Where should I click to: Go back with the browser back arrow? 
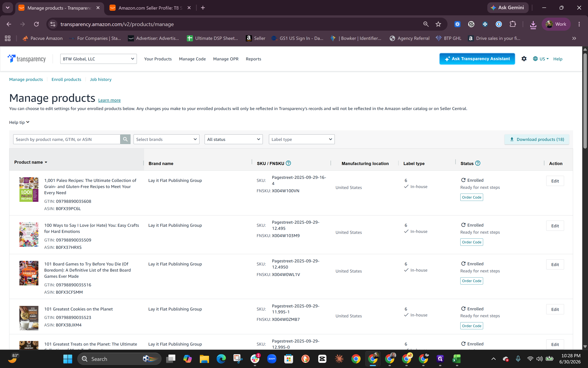(9, 24)
